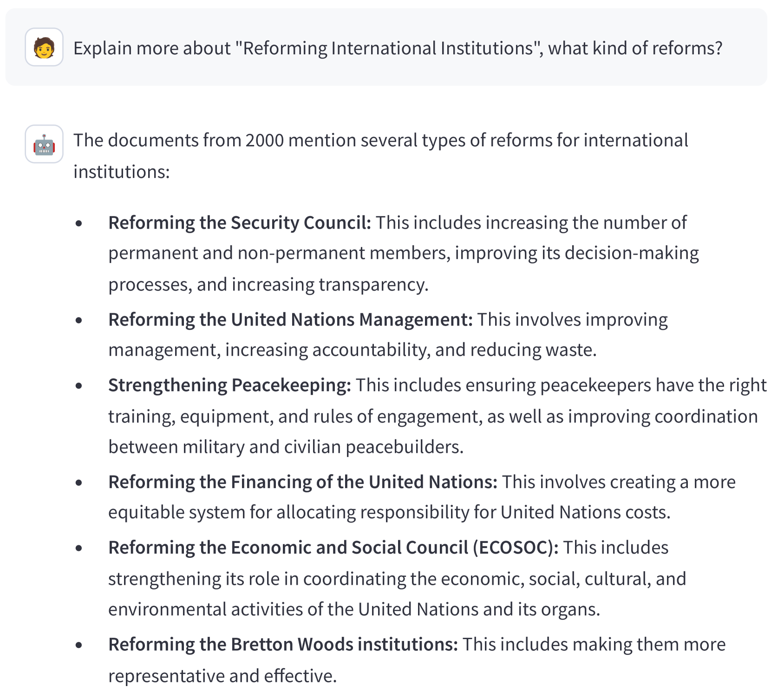Click the ECOSOC reform bold heading
This screenshot has width=771, height=700.
pyautogui.click(x=333, y=548)
